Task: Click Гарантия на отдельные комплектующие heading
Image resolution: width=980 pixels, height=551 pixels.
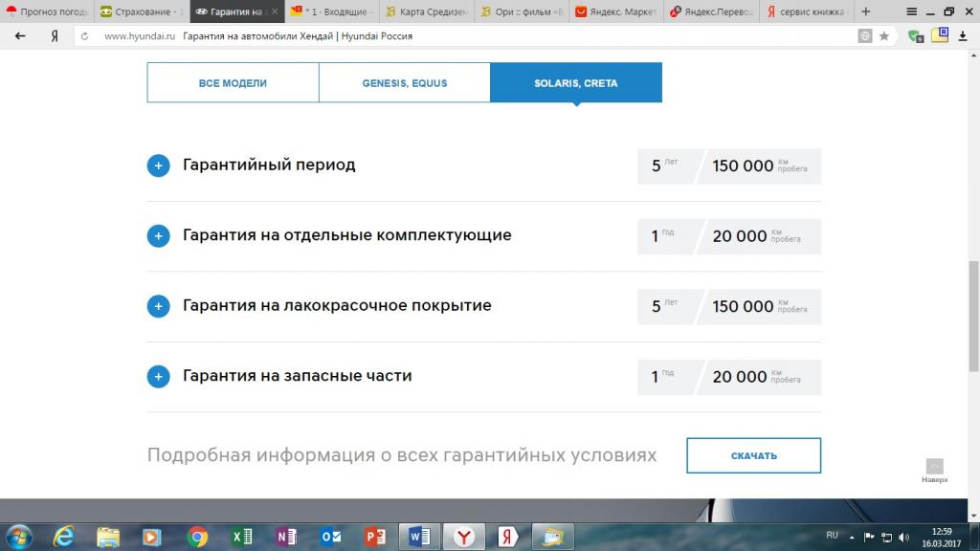Action: click(x=346, y=235)
